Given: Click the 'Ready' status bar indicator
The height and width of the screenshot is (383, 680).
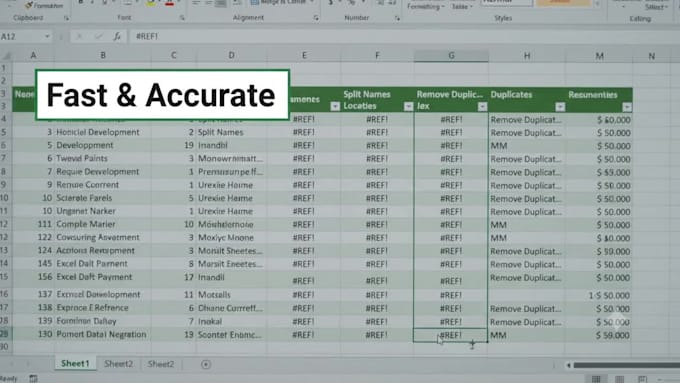Looking at the screenshot, I should 9,379.
